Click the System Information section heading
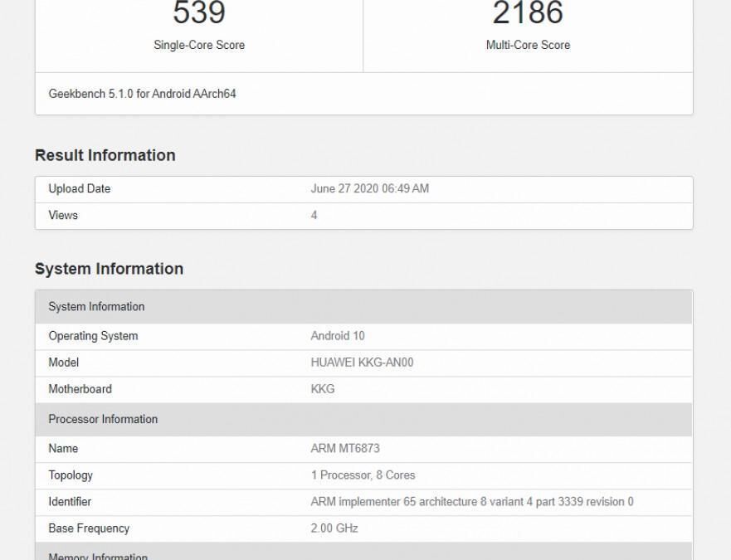This screenshot has height=560, width=731. coord(109,269)
